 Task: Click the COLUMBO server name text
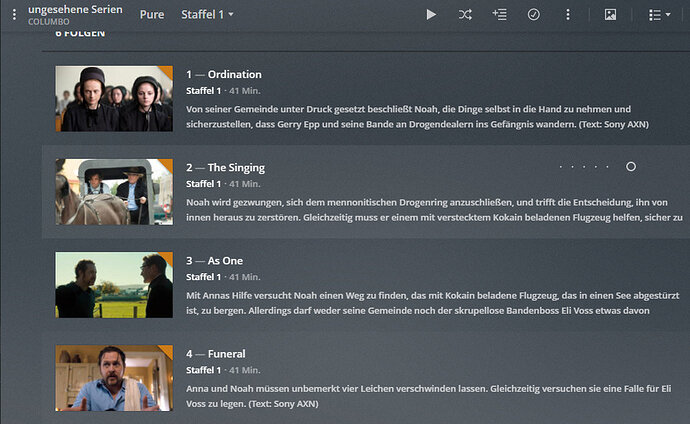(x=48, y=22)
